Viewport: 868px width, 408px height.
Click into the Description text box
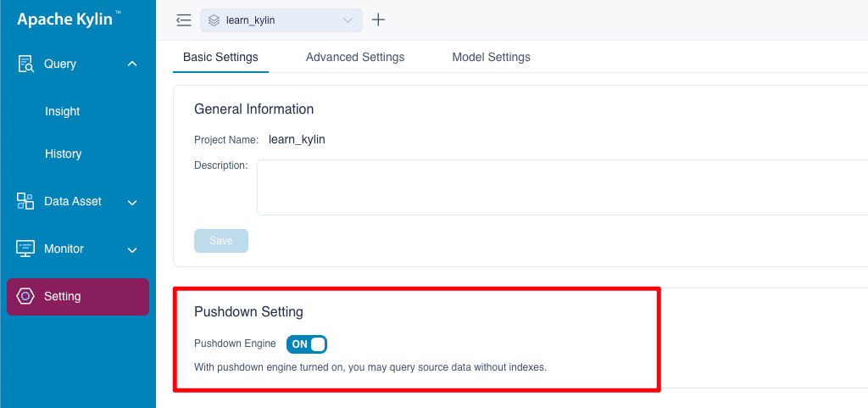559,187
